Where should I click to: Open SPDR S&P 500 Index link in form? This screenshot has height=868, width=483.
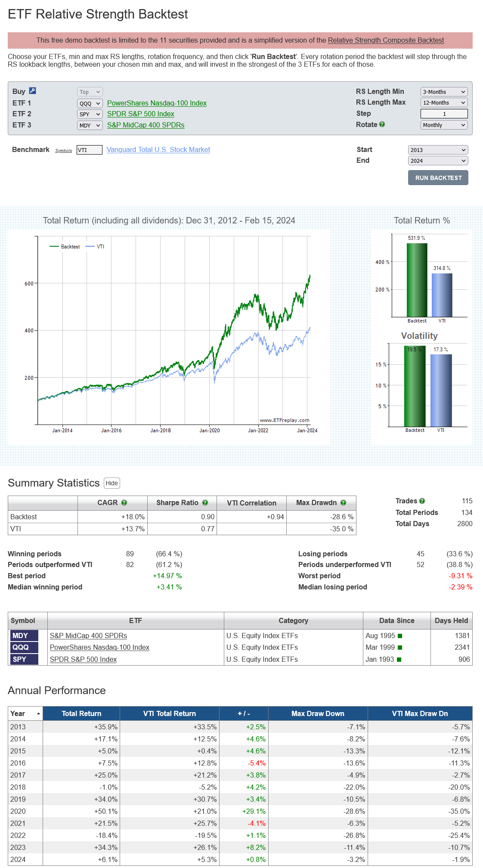(x=141, y=114)
